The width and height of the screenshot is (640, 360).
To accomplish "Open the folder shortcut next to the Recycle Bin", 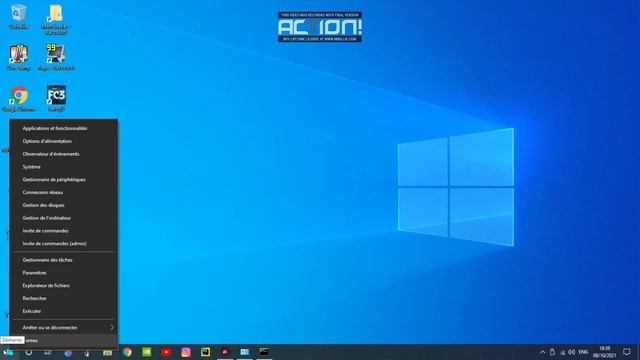I will pyautogui.click(x=56, y=19).
